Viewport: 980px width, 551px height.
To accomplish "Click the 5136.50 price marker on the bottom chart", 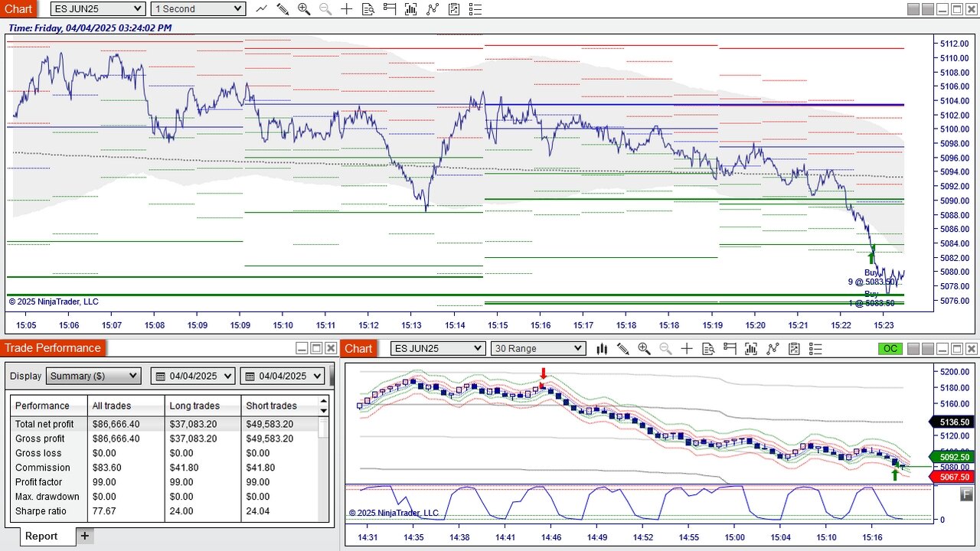I will tap(950, 422).
